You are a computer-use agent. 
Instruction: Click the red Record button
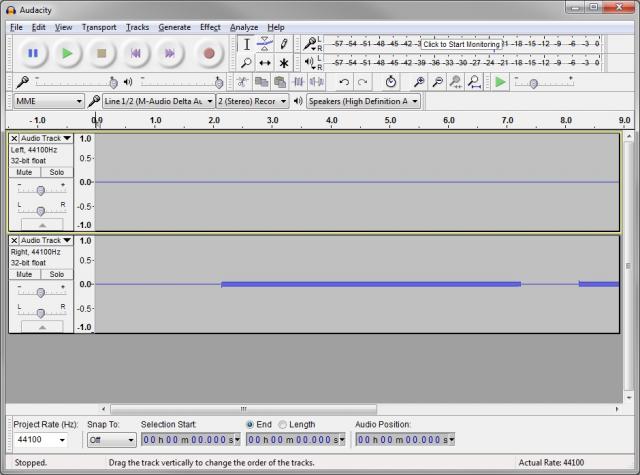tap(209, 53)
